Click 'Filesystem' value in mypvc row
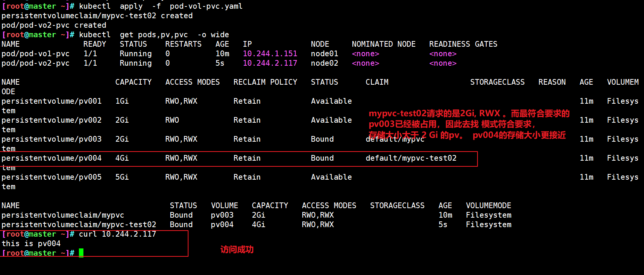The height and width of the screenshot is (275, 644). pos(488,215)
